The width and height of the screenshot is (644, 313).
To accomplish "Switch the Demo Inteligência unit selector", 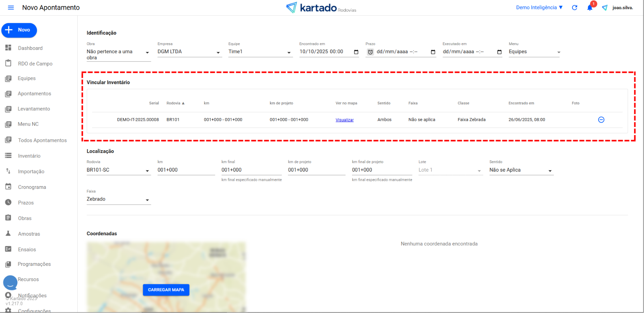I will point(539,8).
